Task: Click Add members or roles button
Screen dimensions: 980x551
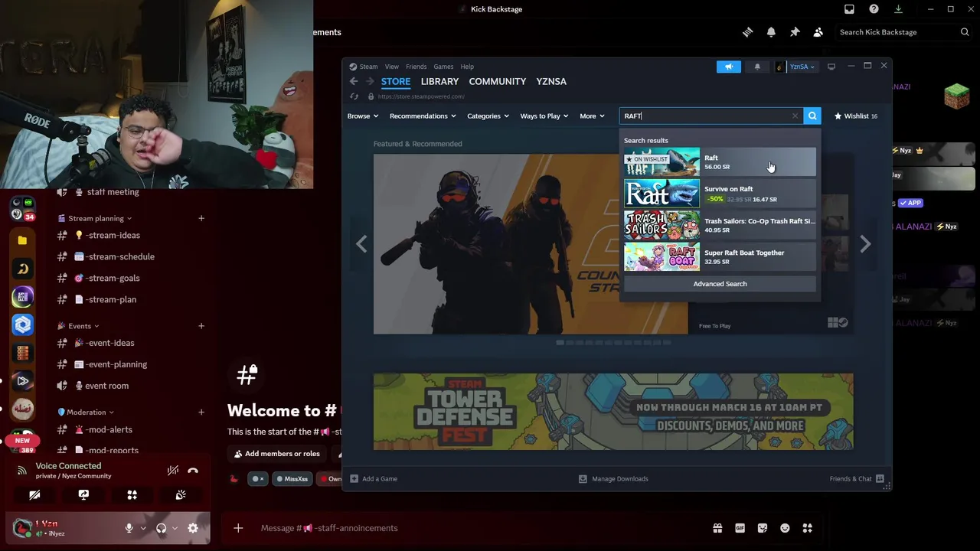Action: coord(277,454)
